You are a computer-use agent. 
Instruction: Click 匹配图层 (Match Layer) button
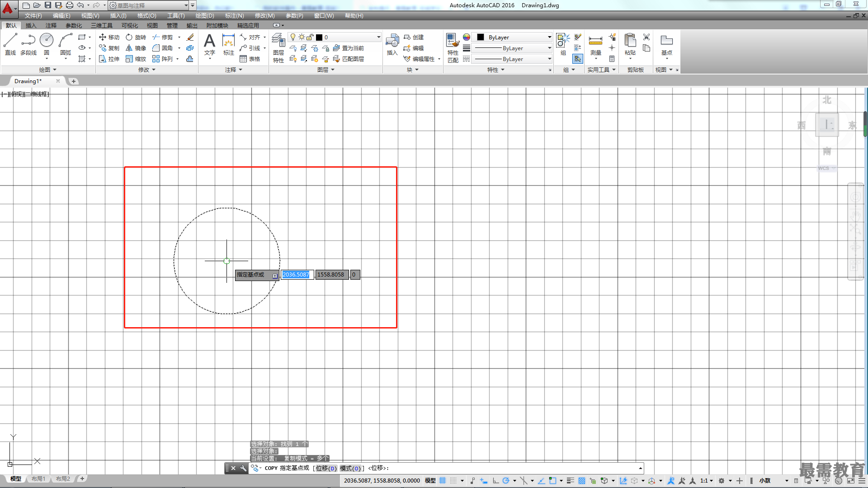tap(349, 59)
